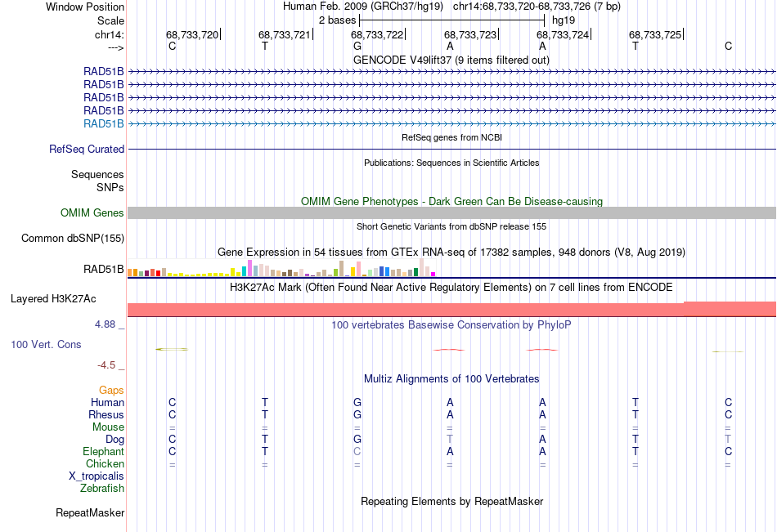Screen dimensions: 777x532
Task: Open RefSeq genes from NCBI title
Action: (451, 137)
